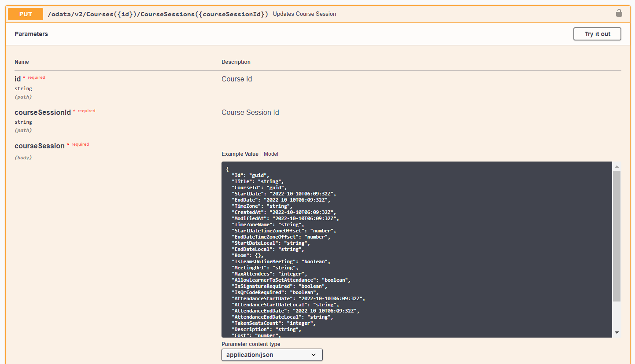Collapse the PUT operation via method badge
The width and height of the screenshot is (635, 364).
coord(26,14)
